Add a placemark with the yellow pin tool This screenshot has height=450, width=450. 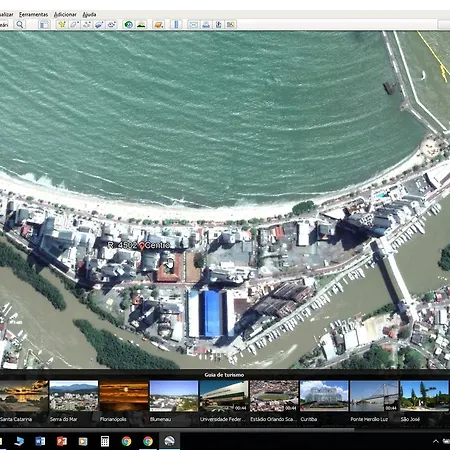click(62, 25)
